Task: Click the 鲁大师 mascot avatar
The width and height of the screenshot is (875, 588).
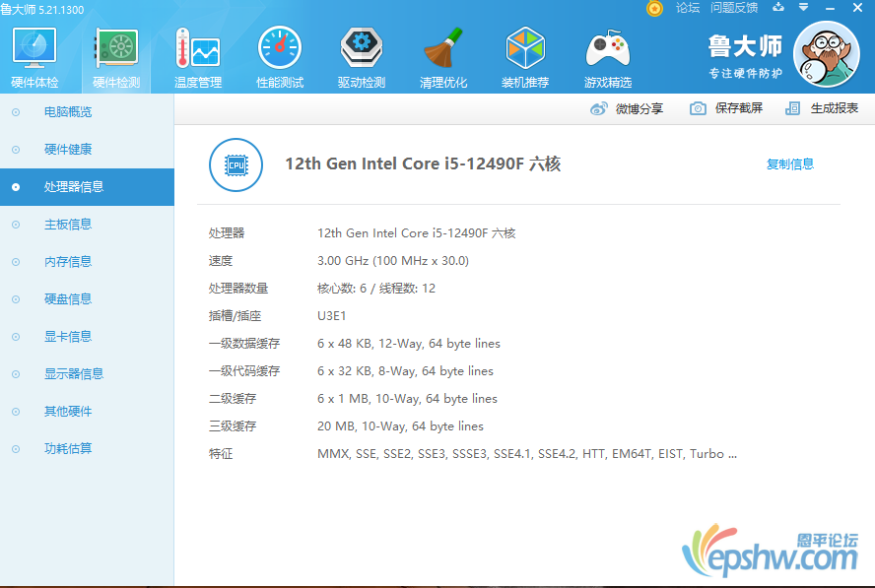Action: pos(827,54)
